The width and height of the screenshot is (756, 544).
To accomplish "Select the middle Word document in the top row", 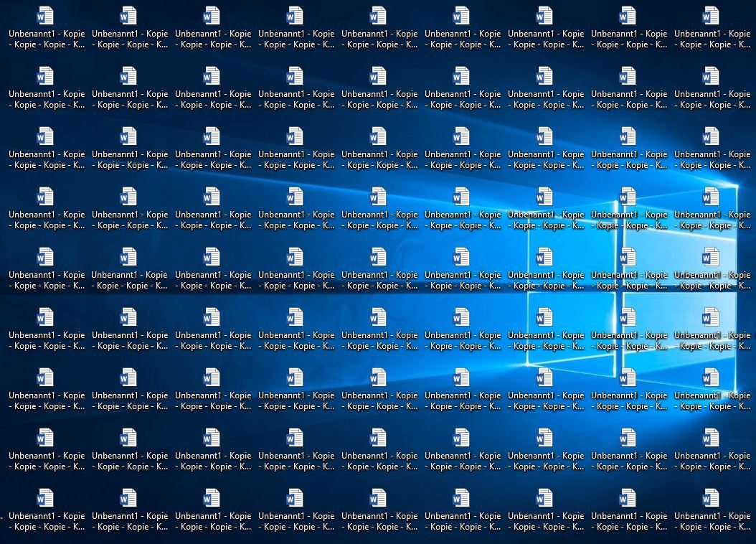I will [379, 28].
